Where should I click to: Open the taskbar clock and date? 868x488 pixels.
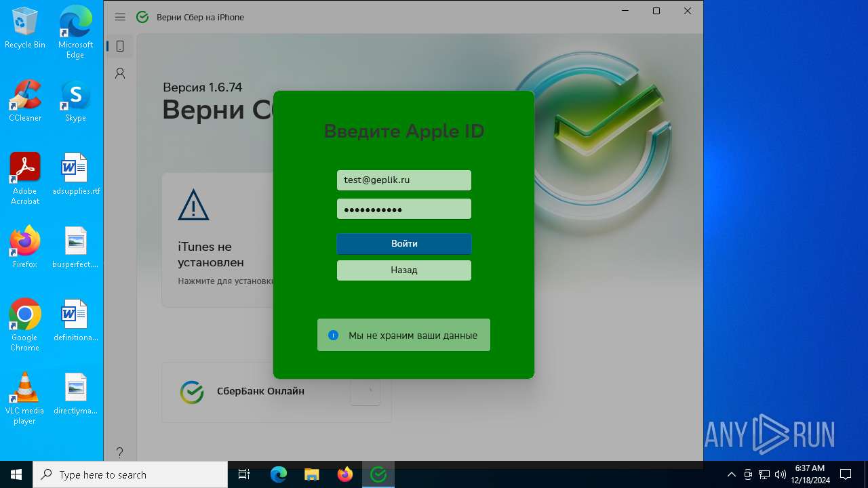[x=810, y=474]
